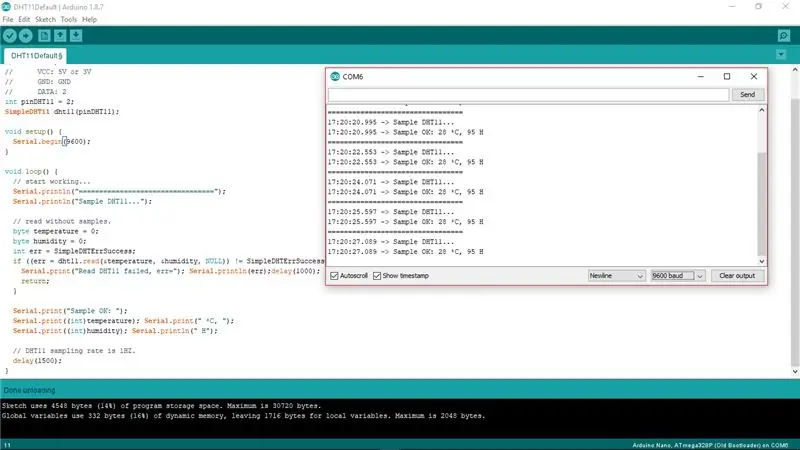Toggle the Show timestamp checkbox
Image resolution: width=800 pixels, height=450 pixels.
point(377,276)
